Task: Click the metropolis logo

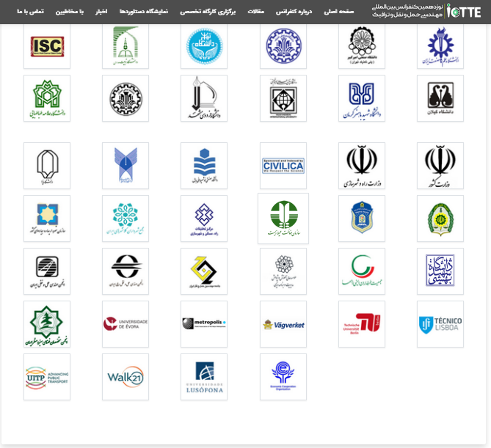Action: [204, 324]
